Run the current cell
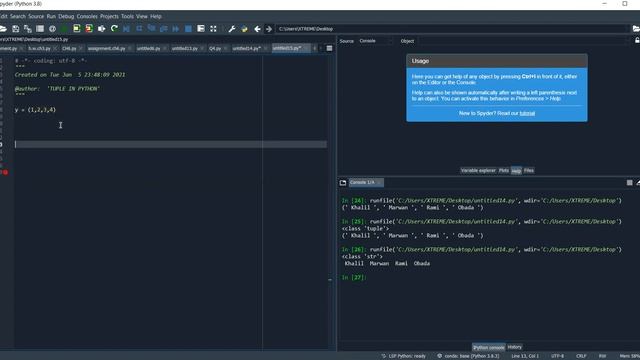 [77, 29]
